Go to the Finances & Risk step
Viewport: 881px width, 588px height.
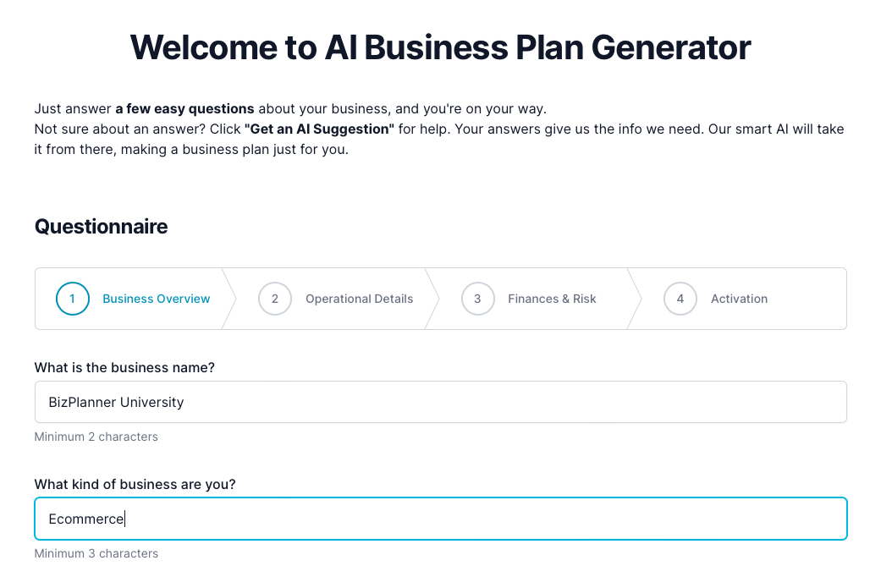coord(552,299)
